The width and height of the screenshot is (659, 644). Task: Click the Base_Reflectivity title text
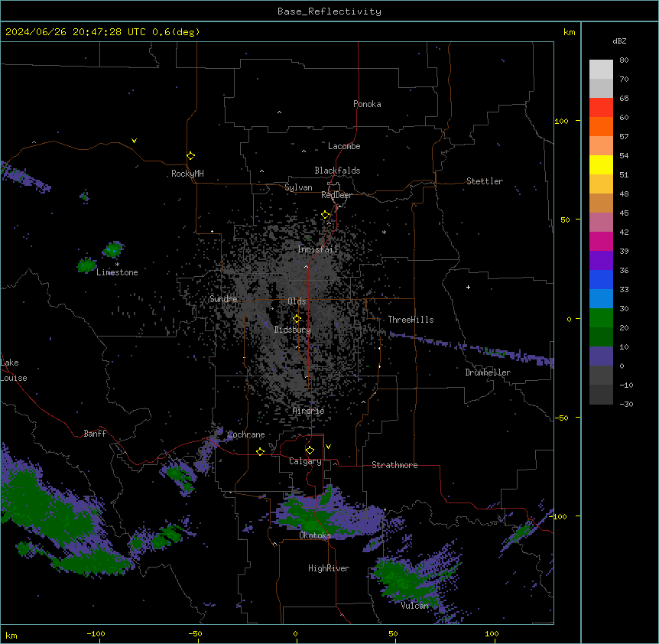pos(329,11)
